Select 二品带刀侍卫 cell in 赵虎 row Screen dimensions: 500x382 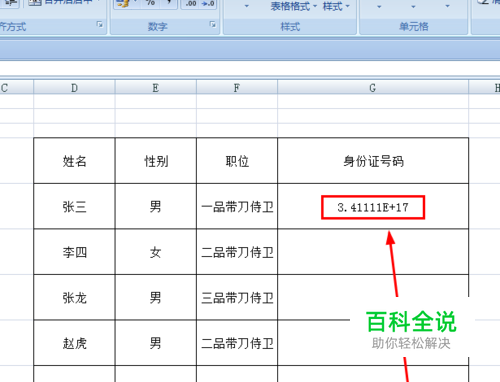(x=237, y=343)
